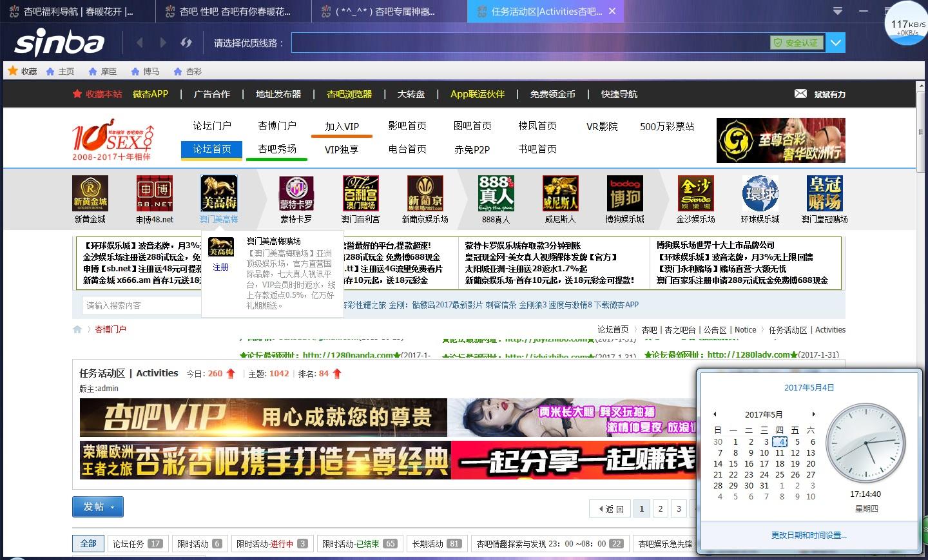
Task: Expand the line selection dropdown chevron
Action: pyautogui.click(x=836, y=43)
